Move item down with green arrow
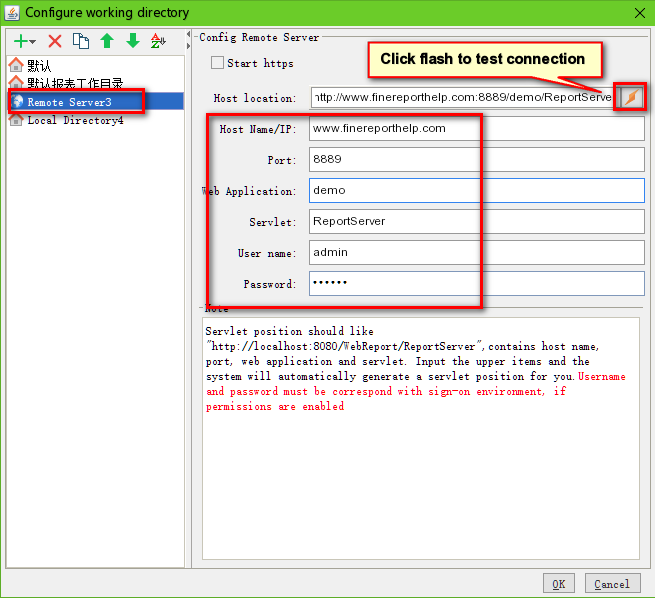Viewport: 655px width, 598px height. [133, 41]
